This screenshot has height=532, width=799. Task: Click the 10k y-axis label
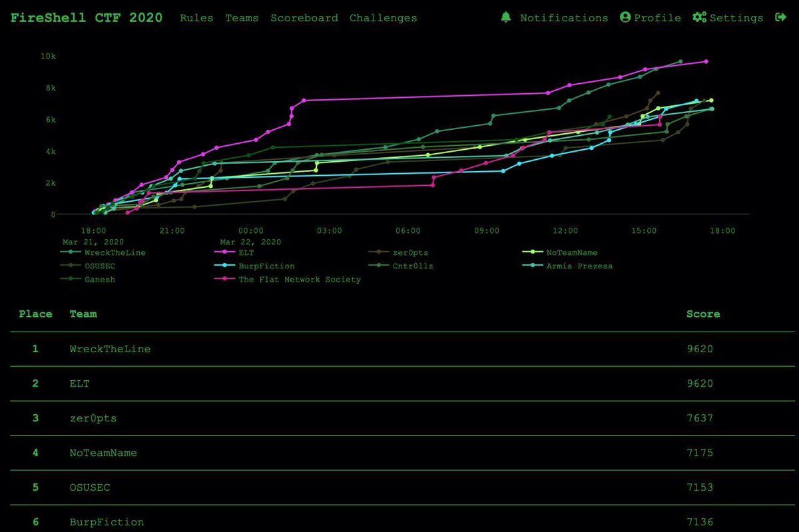pyautogui.click(x=48, y=57)
